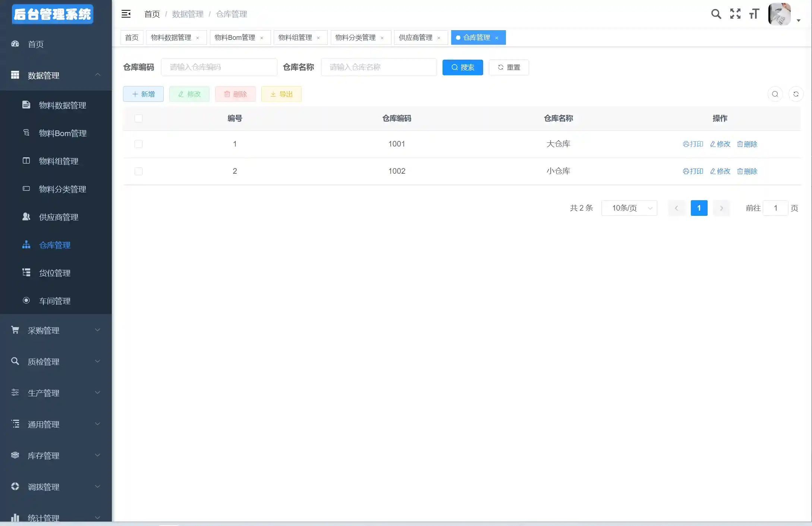812x526 pixels.
Task: Open the font size settings icon
Action: [754, 14]
